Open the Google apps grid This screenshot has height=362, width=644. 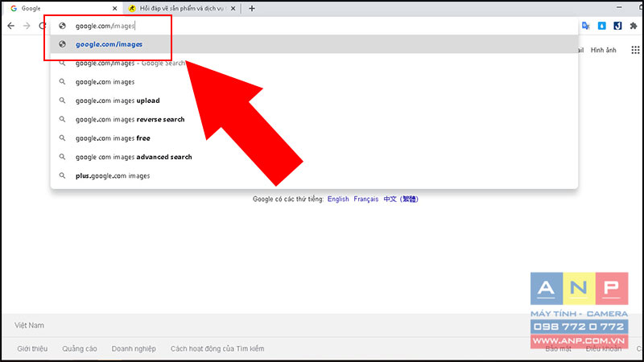[635, 50]
